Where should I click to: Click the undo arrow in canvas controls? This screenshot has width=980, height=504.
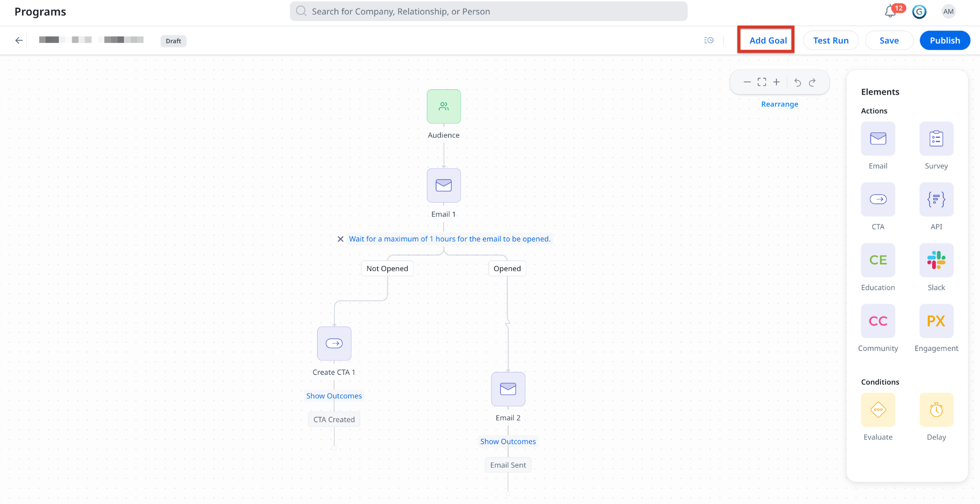[797, 82]
